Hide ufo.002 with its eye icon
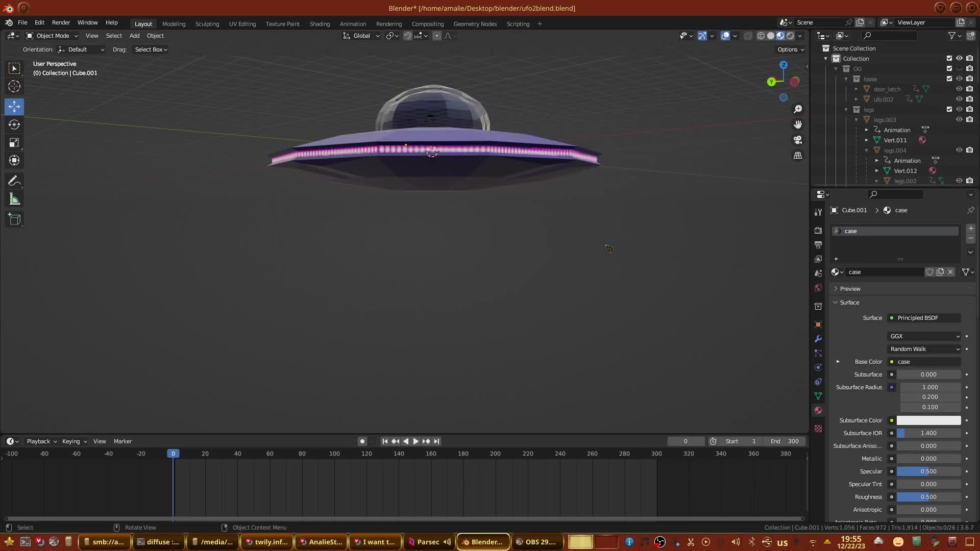The width and height of the screenshot is (980, 551). coord(959,99)
